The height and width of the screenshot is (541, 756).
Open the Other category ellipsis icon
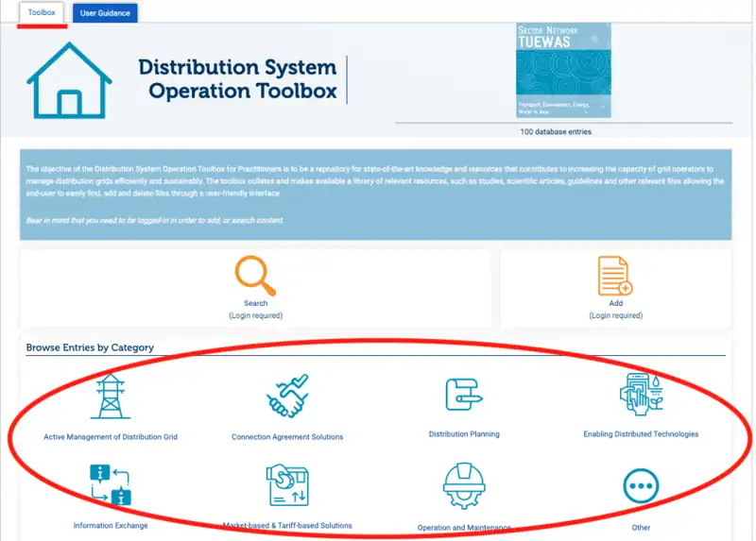(x=641, y=487)
